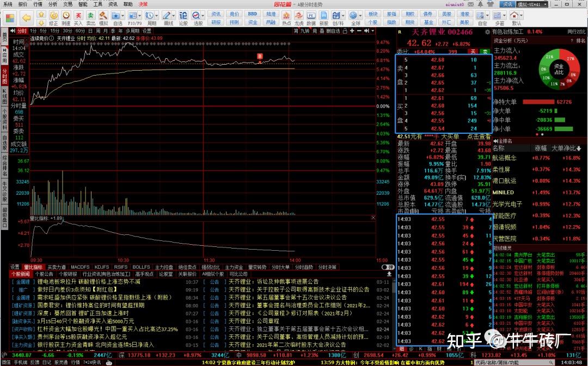Open the F10/F9 dropdown arrow
Image resolution: width=588 pixels, height=366 pixels.
click(x=139, y=16)
